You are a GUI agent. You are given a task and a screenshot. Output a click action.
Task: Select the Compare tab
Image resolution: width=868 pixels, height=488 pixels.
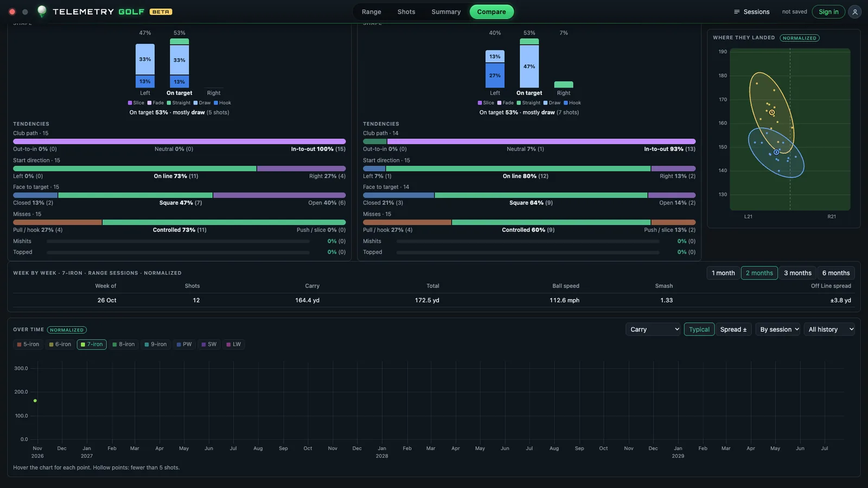[492, 12]
